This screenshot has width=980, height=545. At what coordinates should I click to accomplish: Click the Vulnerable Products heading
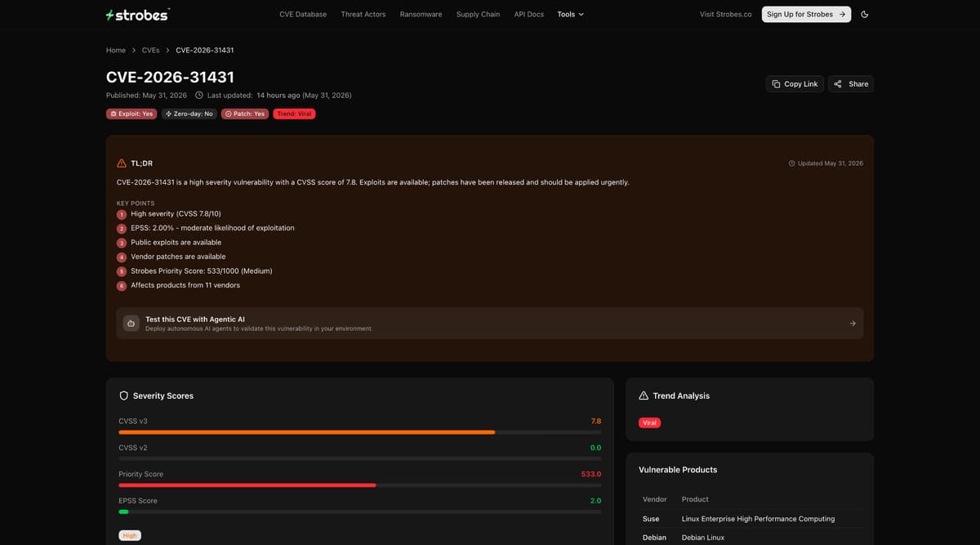(678, 470)
